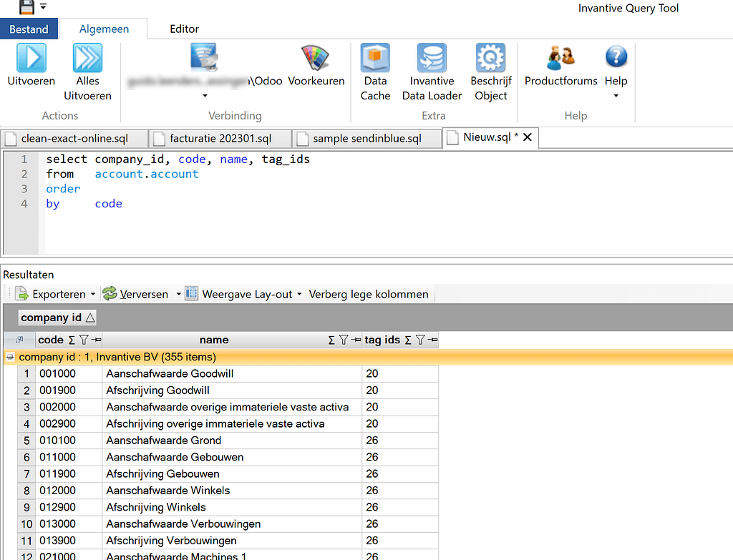Open the facturatie 202301.sql tab
Viewport: 733px width, 560px height.
click(x=220, y=137)
